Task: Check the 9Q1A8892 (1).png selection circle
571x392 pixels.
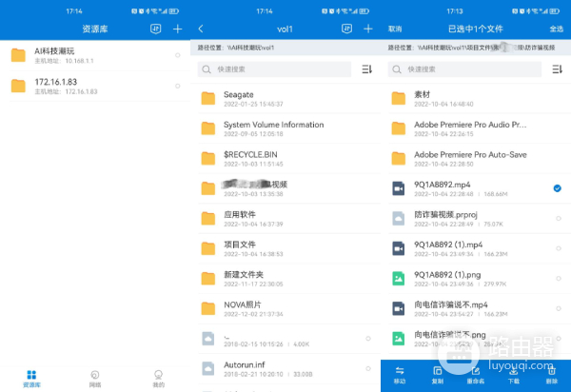Action: tap(559, 279)
